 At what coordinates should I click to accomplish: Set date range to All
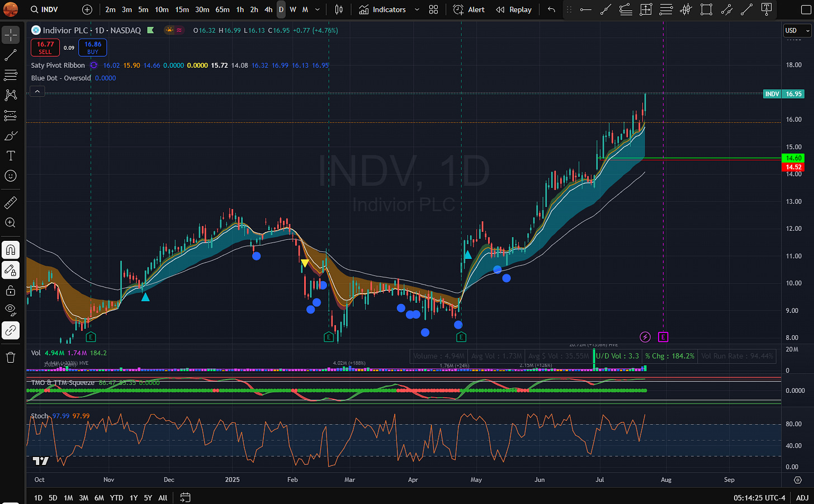tap(163, 497)
